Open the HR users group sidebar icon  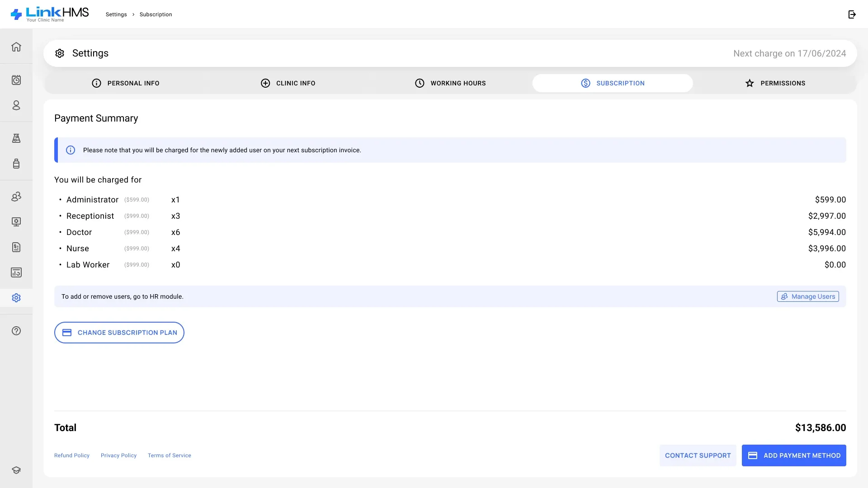16,197
